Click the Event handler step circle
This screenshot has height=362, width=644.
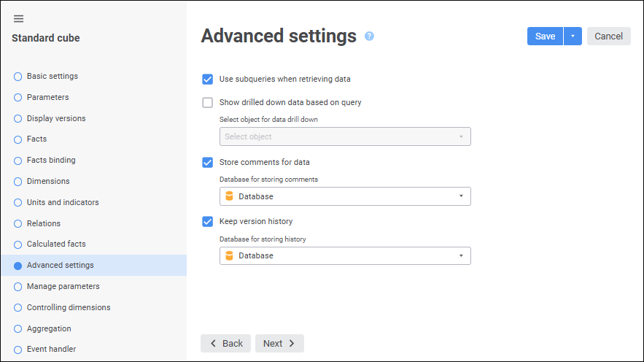point(18,350)
